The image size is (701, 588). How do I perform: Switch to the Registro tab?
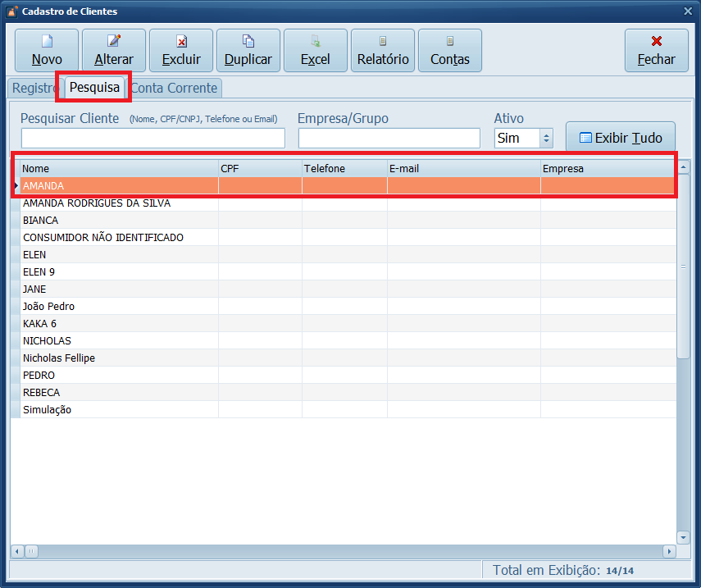(x=34, y=88)
